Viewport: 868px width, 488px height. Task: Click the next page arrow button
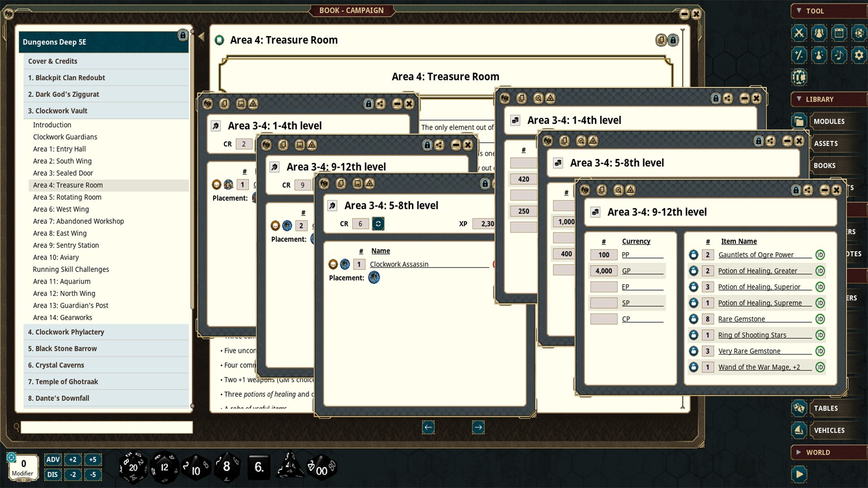[478, 427]
